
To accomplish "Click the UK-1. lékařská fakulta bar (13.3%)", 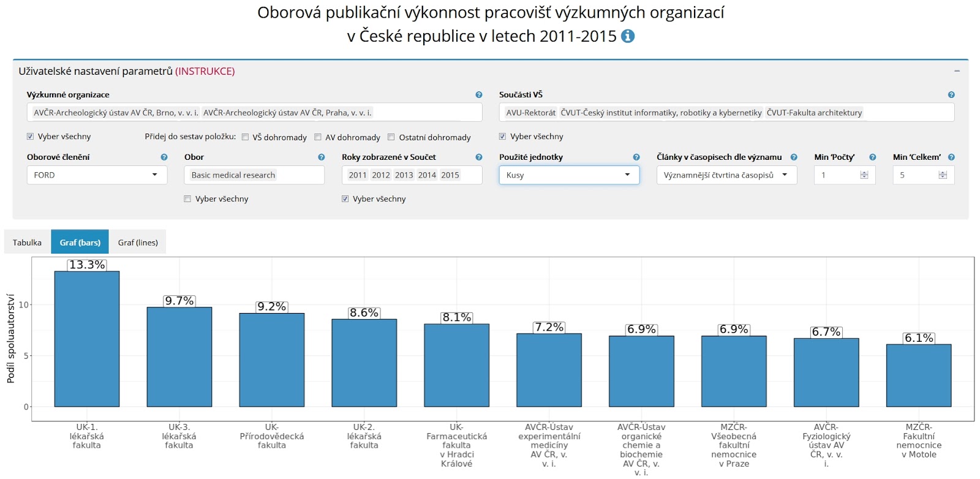I will click(x=87, y=339).
